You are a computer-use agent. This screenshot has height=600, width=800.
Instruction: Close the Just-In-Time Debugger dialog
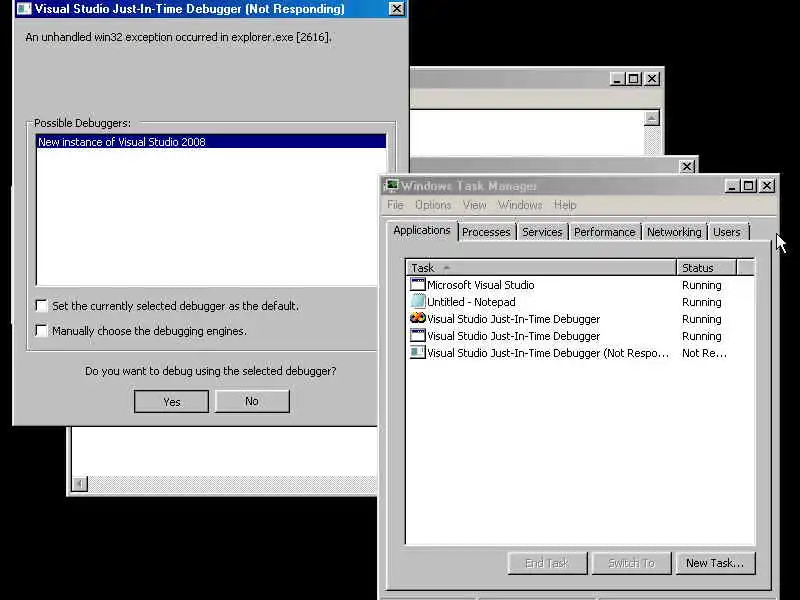396,9
